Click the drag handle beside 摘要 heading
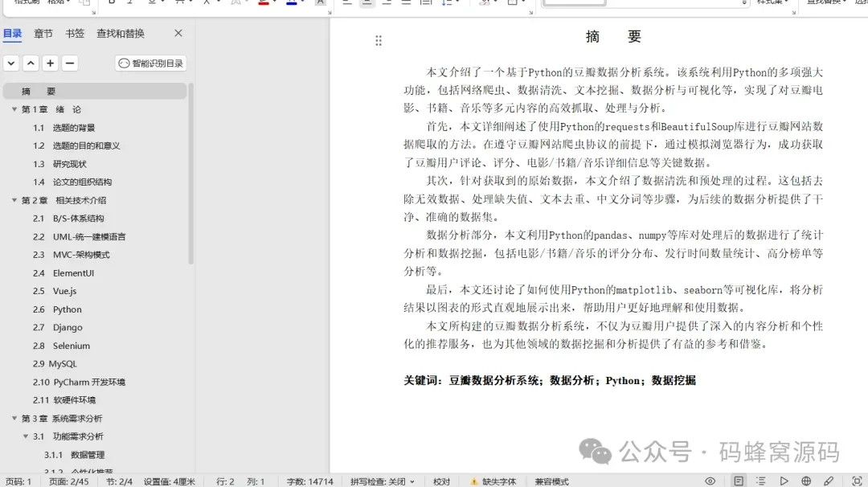This screenshot has width=868, height=487. pyautogui.click(x=379, y=40)
